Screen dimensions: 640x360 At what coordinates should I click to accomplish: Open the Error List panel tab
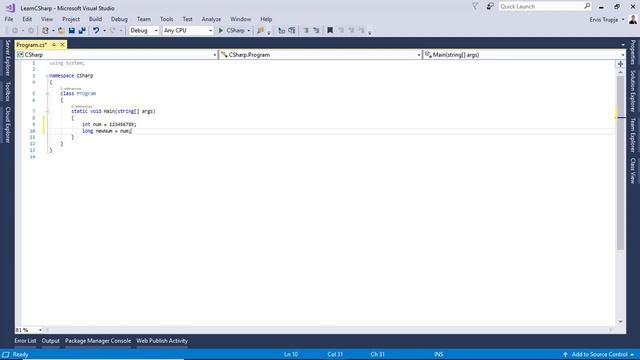pyautogui.click(x=25, y=341)
